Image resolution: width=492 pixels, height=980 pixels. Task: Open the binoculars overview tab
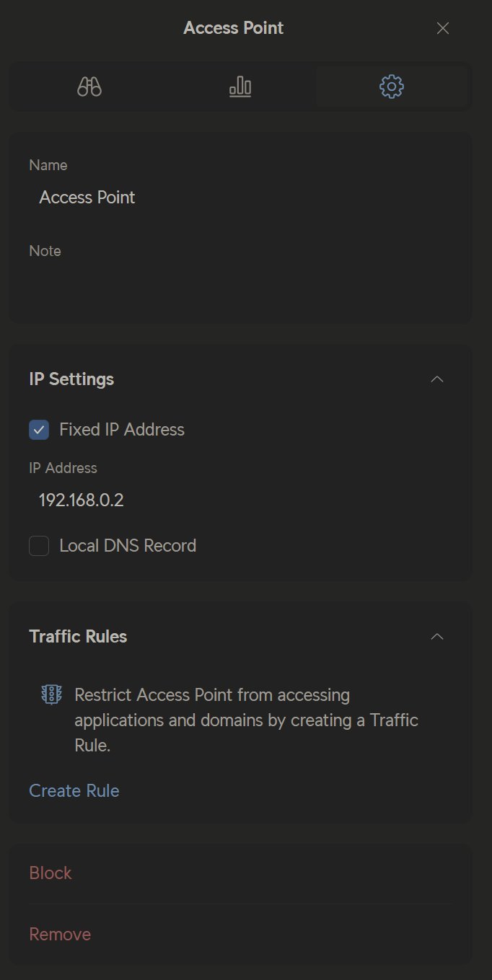(x=89, y=87)
